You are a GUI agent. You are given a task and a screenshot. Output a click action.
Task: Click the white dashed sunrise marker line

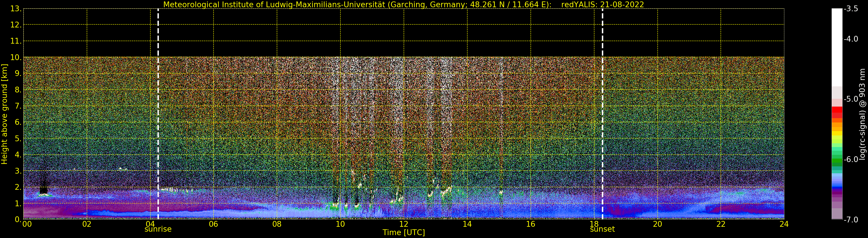pos(158,114)
